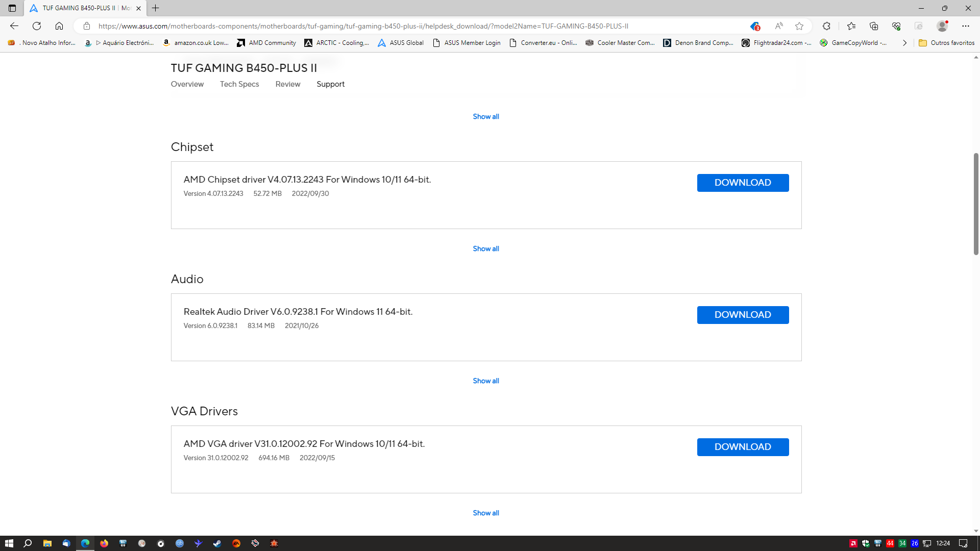Close the TUF GAMING B450-PLUS II tab

138,8
